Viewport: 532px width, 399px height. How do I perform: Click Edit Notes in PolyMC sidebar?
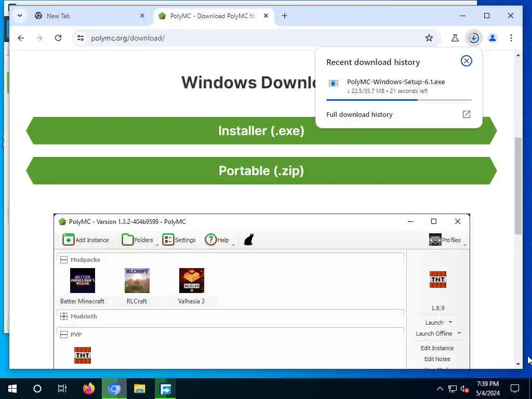pyautogui.click(x=437, y=359)
